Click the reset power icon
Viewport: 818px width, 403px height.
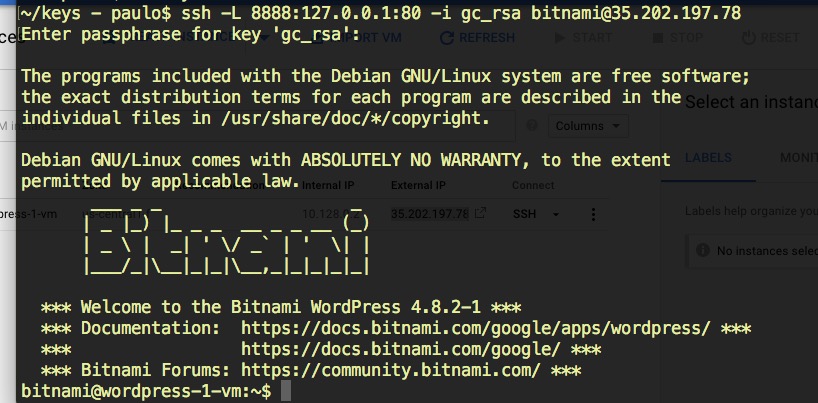click(749, 38)
